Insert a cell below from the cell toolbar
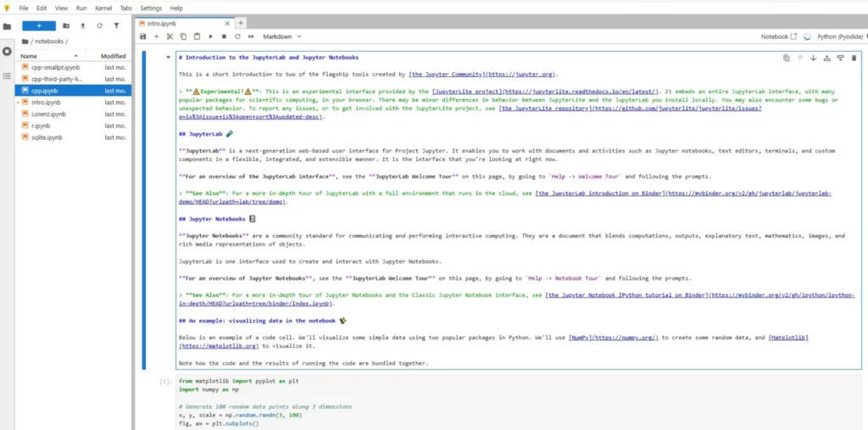The image size is (868, 430). tap(840, 58)
